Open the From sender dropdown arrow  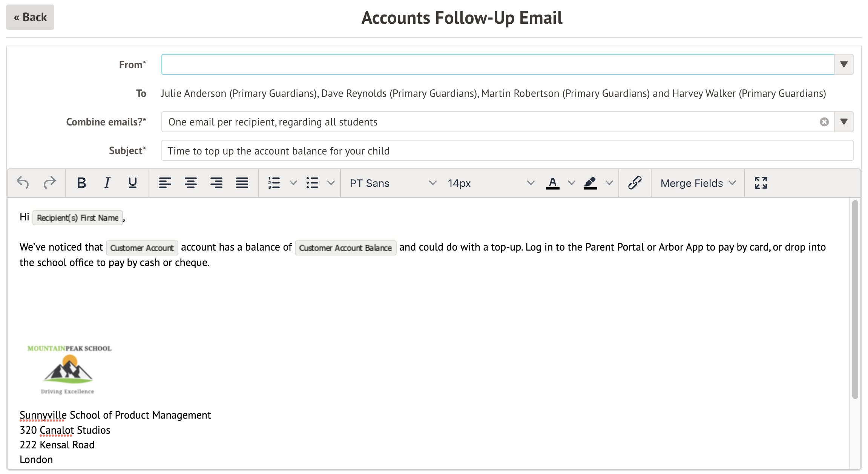click(844, 64)
